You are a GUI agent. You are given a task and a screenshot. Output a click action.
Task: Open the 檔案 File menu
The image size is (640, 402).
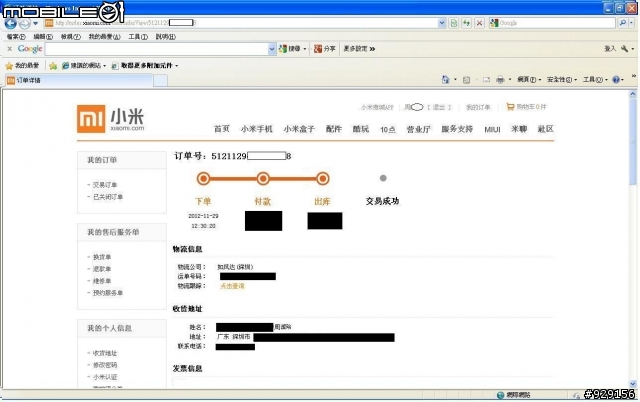[16, 37]
